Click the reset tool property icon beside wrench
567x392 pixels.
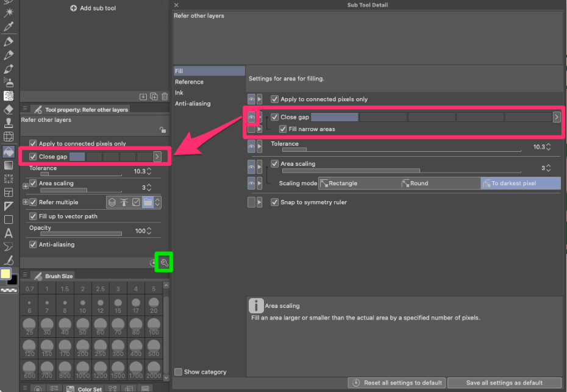click(153, 263)
